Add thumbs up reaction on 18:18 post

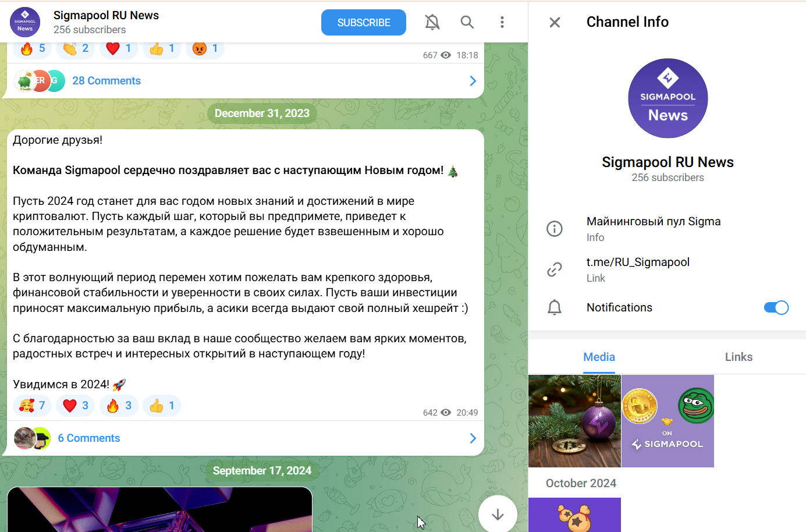(x=162, y=48)
